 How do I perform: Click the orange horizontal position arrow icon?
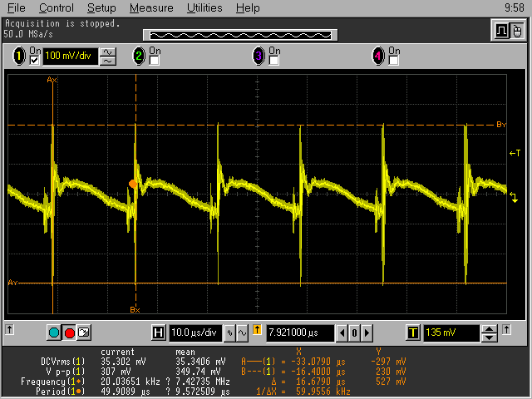[x=257, y=330]
